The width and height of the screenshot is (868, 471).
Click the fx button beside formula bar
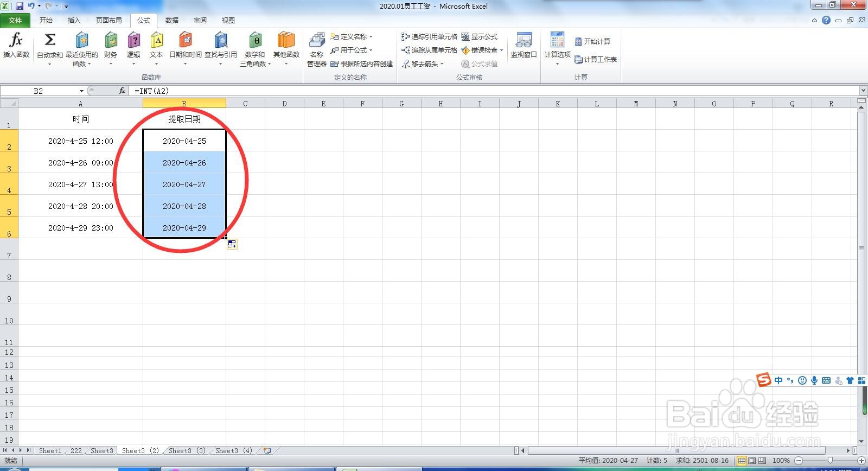pyautogui.click(x=122, y=91)
